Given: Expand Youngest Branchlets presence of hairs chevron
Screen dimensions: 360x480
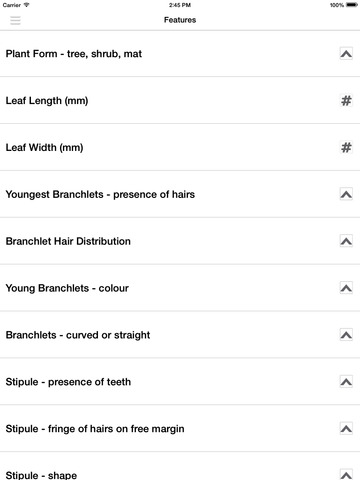Looking at the screenshot, I should [346, 194].
